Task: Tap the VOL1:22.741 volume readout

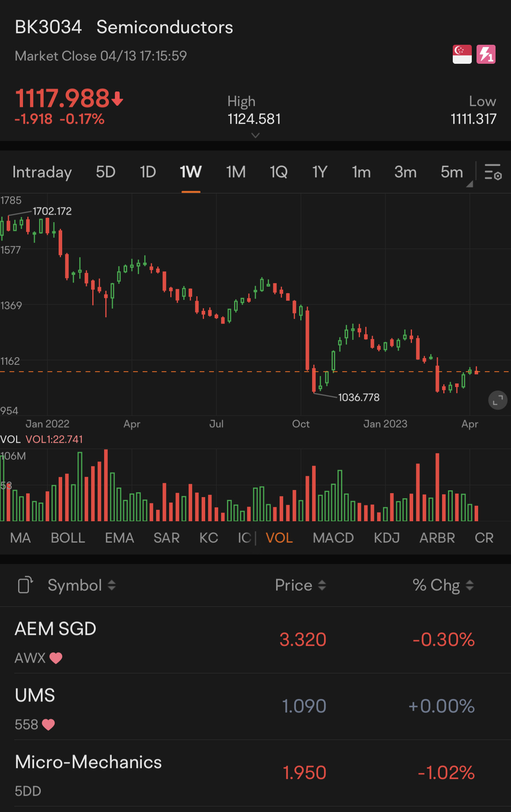Action: pos(54,439)
